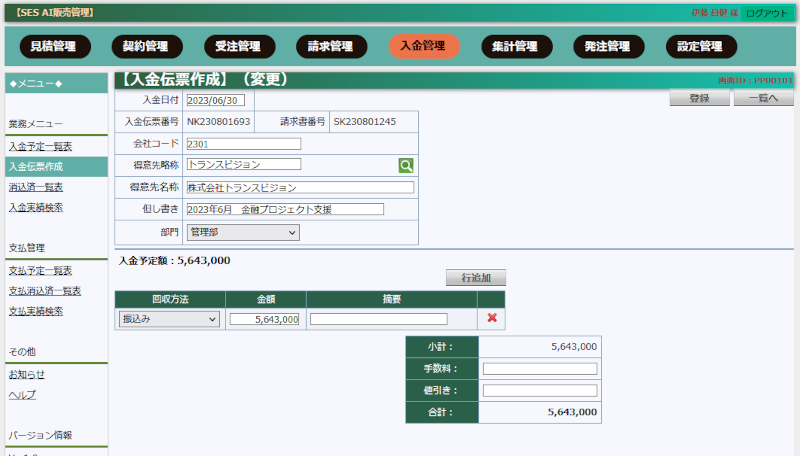Click the ログアウト button
The width and height of the screenshot is (800, 456).
[x=767, y=13]
